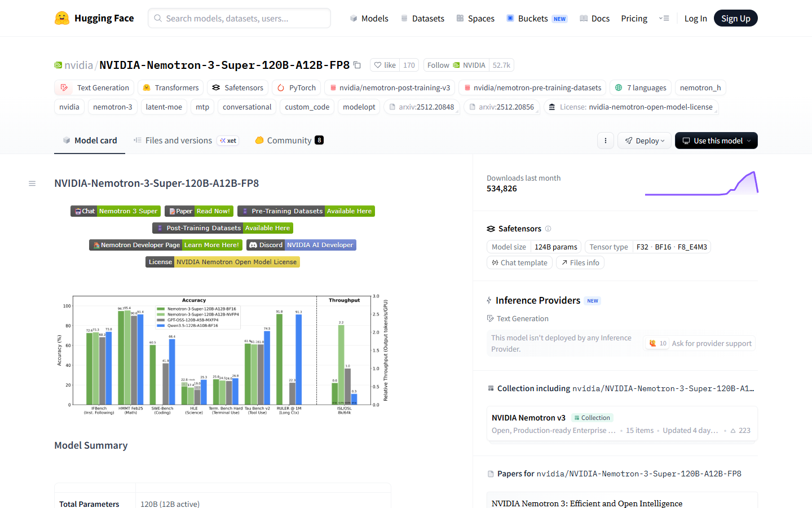
Task: Copy model name with clipboard icon
Action: pos(357,65)
